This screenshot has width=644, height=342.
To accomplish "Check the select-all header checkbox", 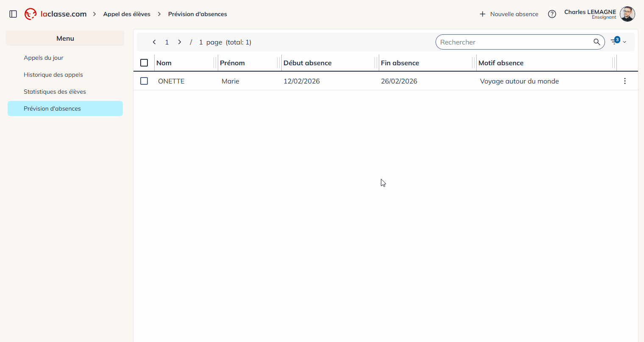I will tap(144, 63).
